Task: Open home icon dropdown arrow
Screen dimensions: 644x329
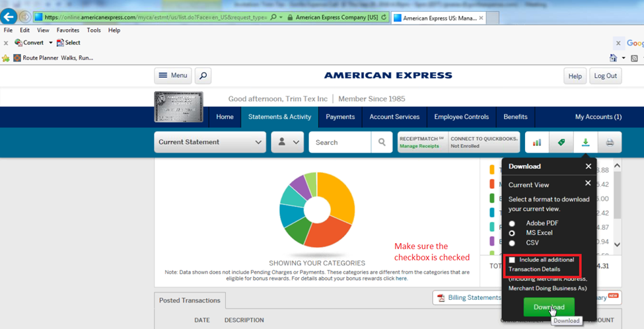Action: pos(623,58)
